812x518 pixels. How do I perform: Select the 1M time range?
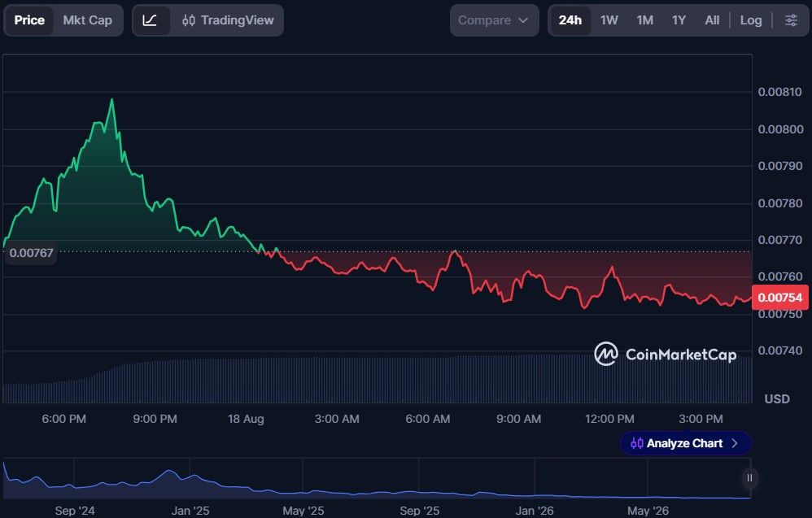click(644, 20)
